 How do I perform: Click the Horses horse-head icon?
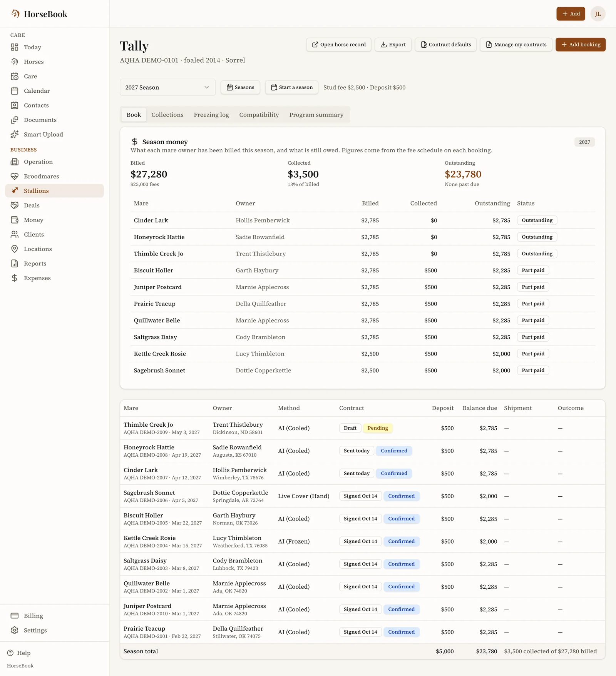click(15, 62)
